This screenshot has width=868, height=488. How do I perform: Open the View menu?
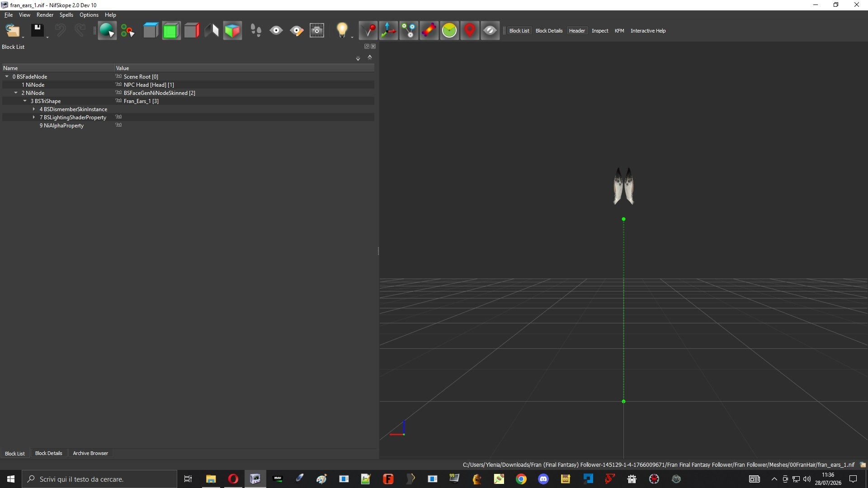click(x=24, y=15)
